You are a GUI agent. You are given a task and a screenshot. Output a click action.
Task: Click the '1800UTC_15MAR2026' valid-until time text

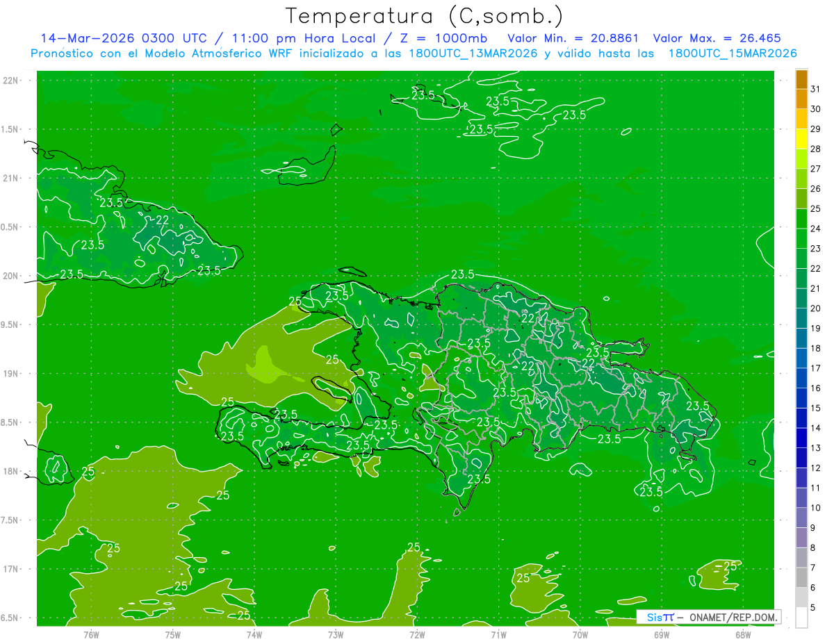733,53
